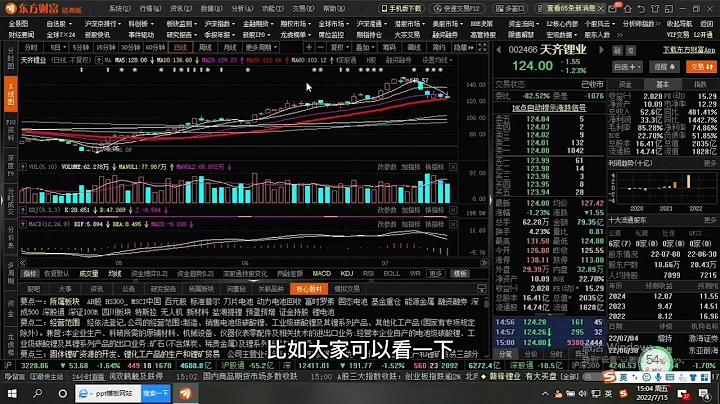This screenshot has height=404, width=720.
Task: Click the minus zoom-out icon on chart toolbar
Action: click(321, 47)
